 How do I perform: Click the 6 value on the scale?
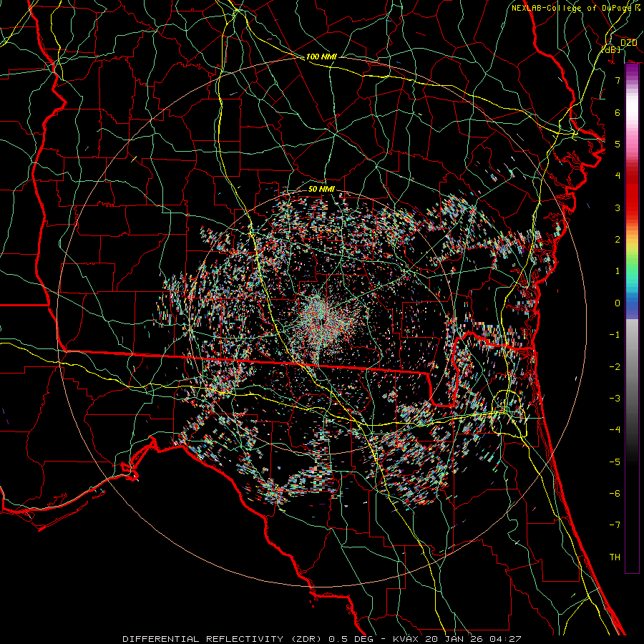coord(618,112)
